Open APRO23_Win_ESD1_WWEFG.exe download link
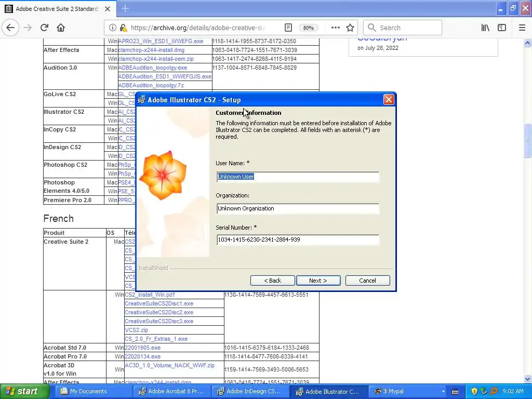 [161, 41]
